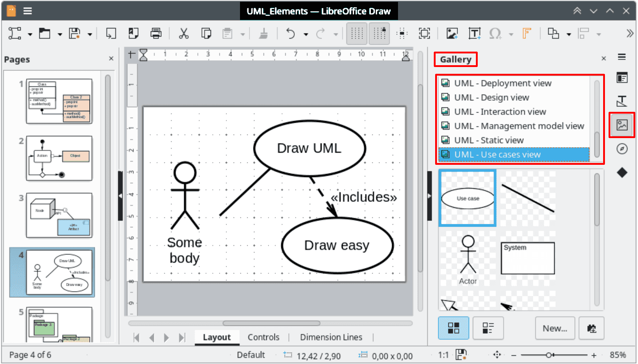
Task: Toggle Display Grid on the toolbar
Action: (357, 33)
